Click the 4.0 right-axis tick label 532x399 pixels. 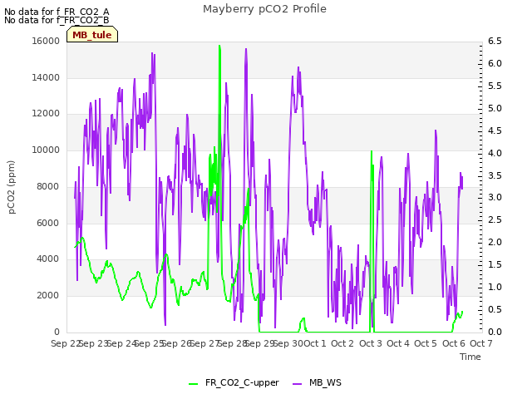coord(495,153)
